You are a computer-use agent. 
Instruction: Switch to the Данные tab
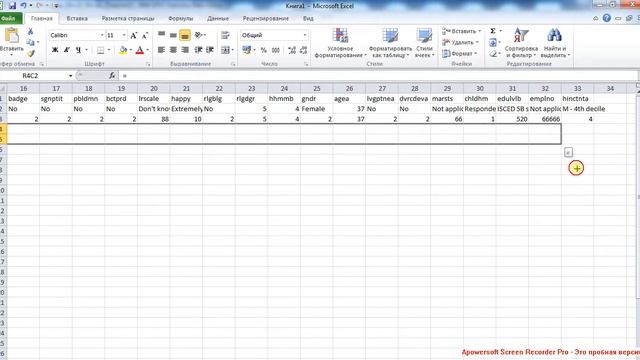pyautogui.click(x=218, y=18)
